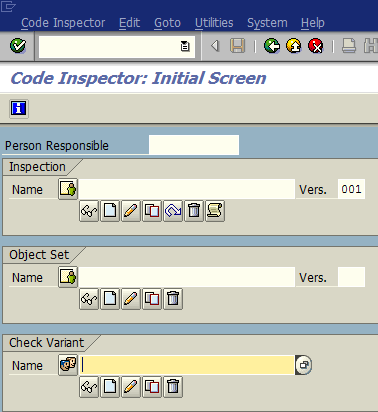Screen dimensions: 378x412
Task: Click the Inspection Name field
Action: coord(187,189)
